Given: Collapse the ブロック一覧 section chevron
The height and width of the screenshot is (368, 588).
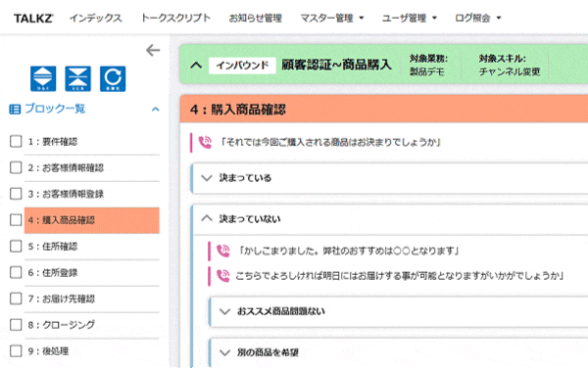Looking at the screenshot, I should coord(155,110).
